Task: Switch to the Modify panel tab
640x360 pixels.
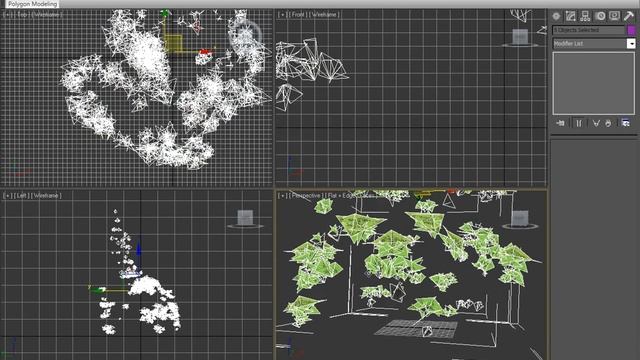Action: pyautogui.click(x=571, y=16)
